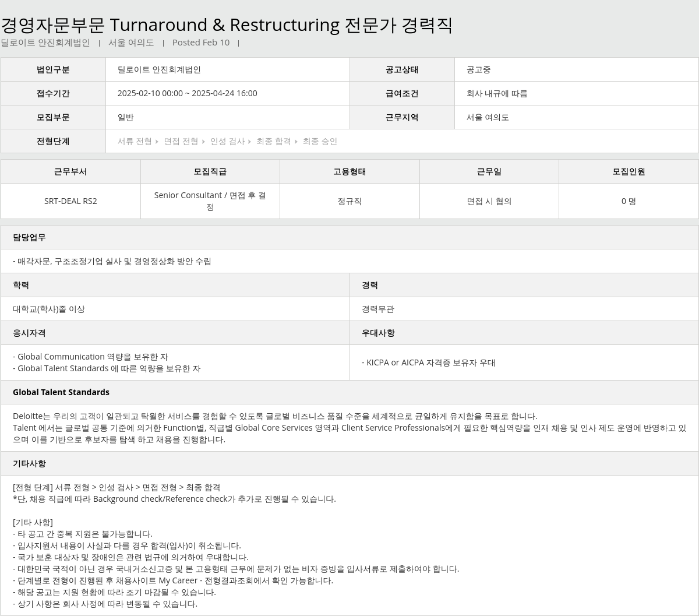Click the [기타 사항] label
The height and width of the screenshot is (616, 699).
click(33, 522)
